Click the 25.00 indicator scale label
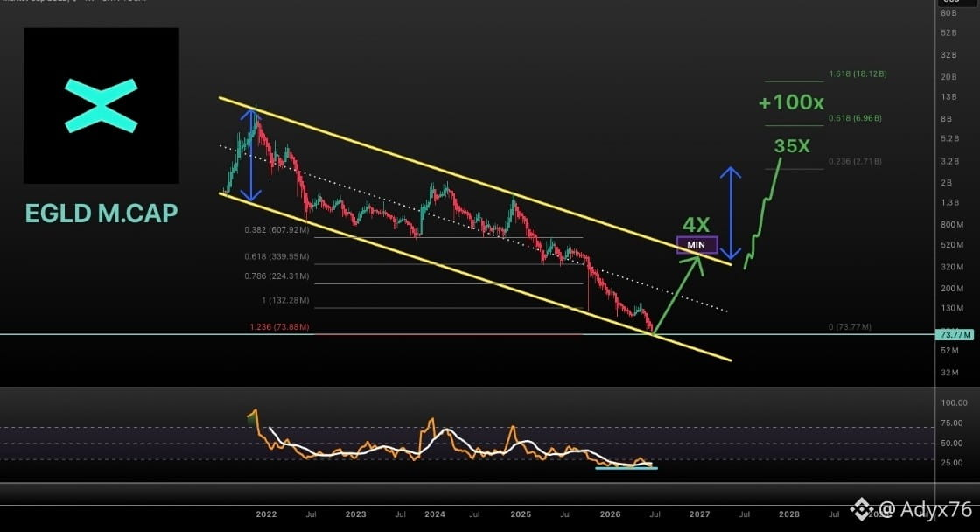The width and height of the screenshot is (980, 532). tap(952, 463)
